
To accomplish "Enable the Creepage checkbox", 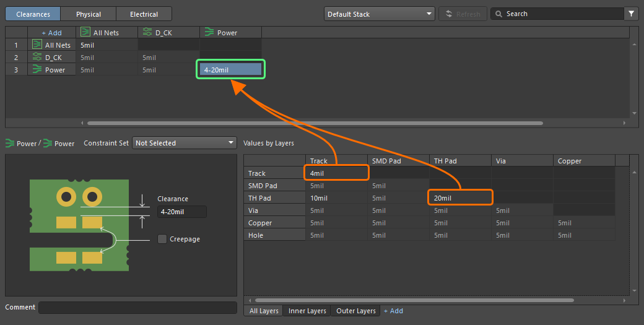I will pyautogui.click(x=162, y=239).
